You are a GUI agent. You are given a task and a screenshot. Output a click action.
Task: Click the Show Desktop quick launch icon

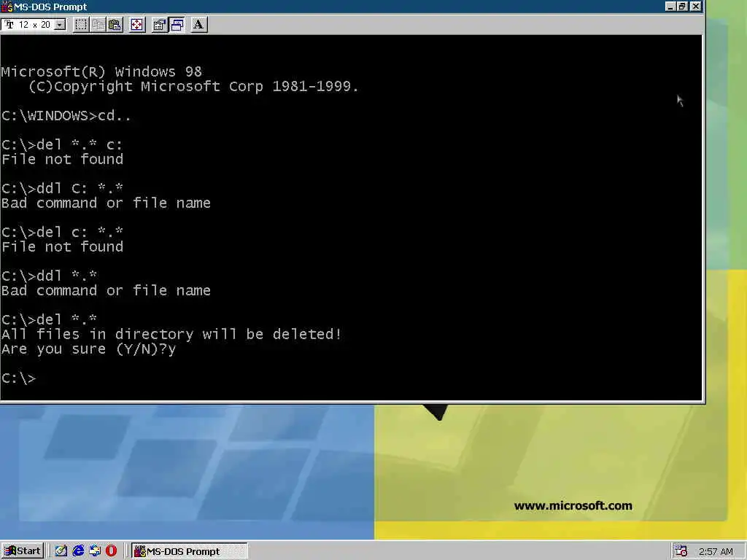pos(61,551)
